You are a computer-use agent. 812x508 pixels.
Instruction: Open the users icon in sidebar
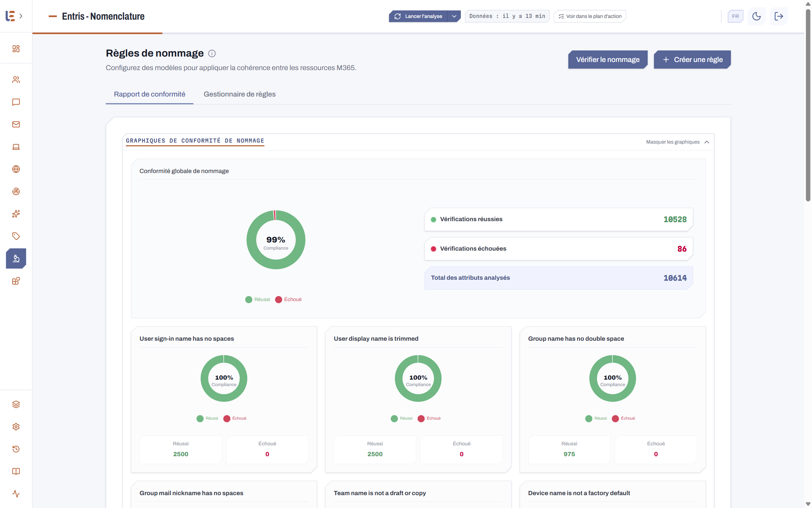coord(16,80)
